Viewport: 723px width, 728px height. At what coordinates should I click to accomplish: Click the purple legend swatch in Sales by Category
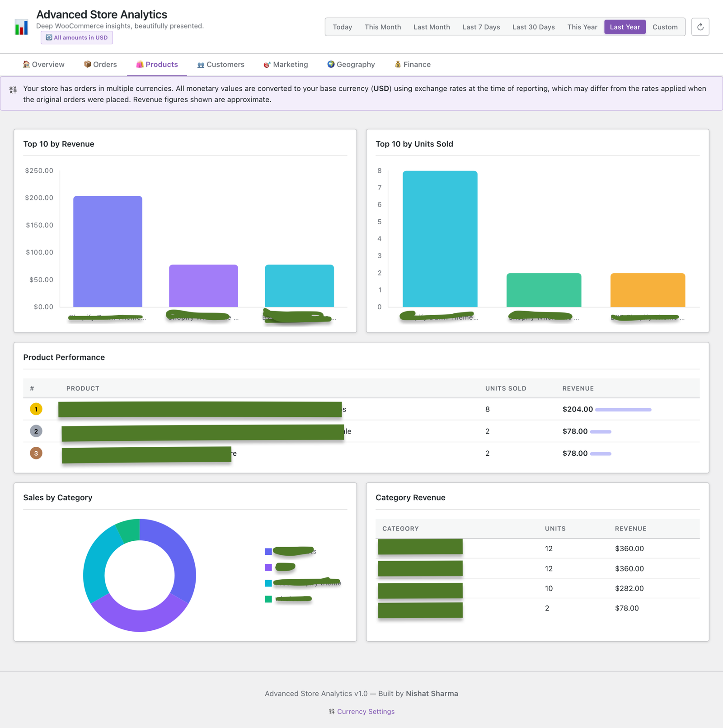pos(268,567)
